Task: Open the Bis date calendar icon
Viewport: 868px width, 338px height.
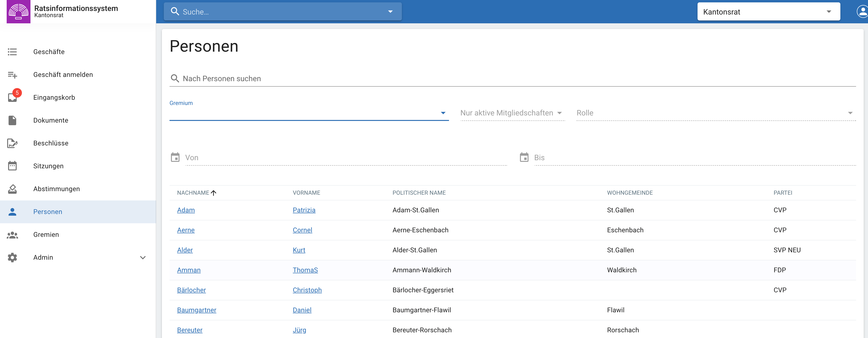Action: 524,157
